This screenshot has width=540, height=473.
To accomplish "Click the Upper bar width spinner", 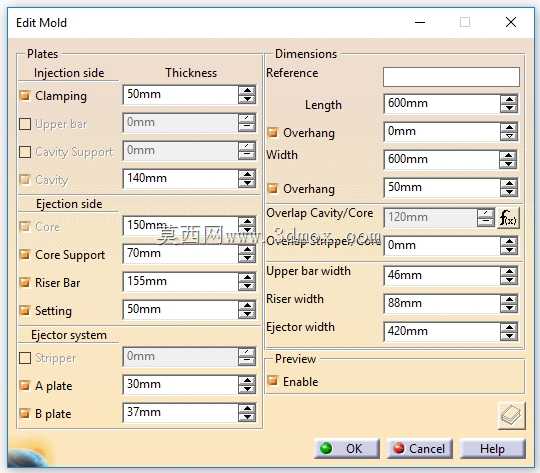I will tap(509, 276).
